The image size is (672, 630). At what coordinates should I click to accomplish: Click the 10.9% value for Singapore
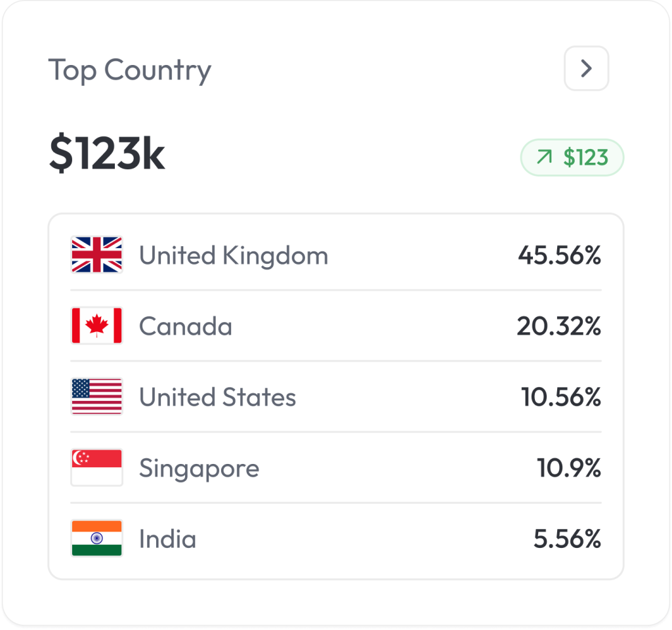pos(569,468)
